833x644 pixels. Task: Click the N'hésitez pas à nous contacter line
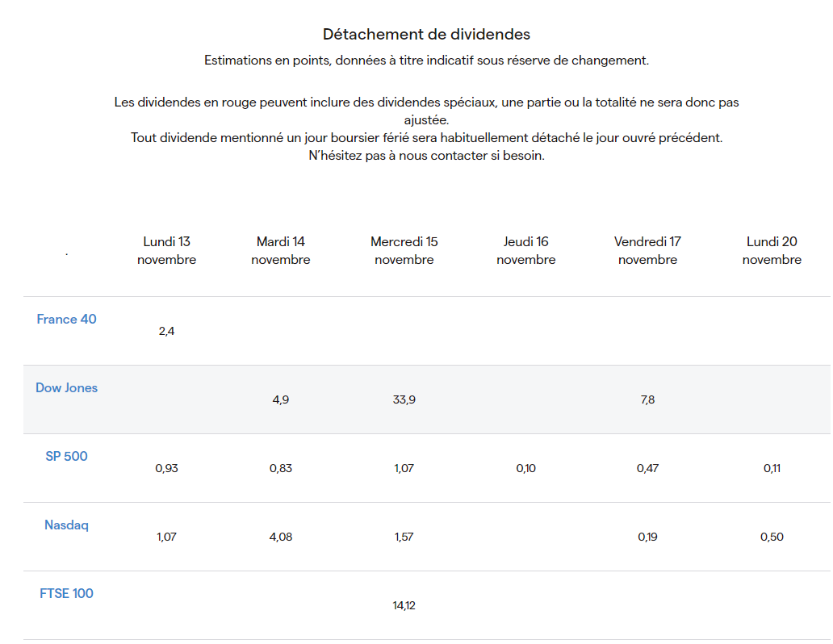pos(427,156)
